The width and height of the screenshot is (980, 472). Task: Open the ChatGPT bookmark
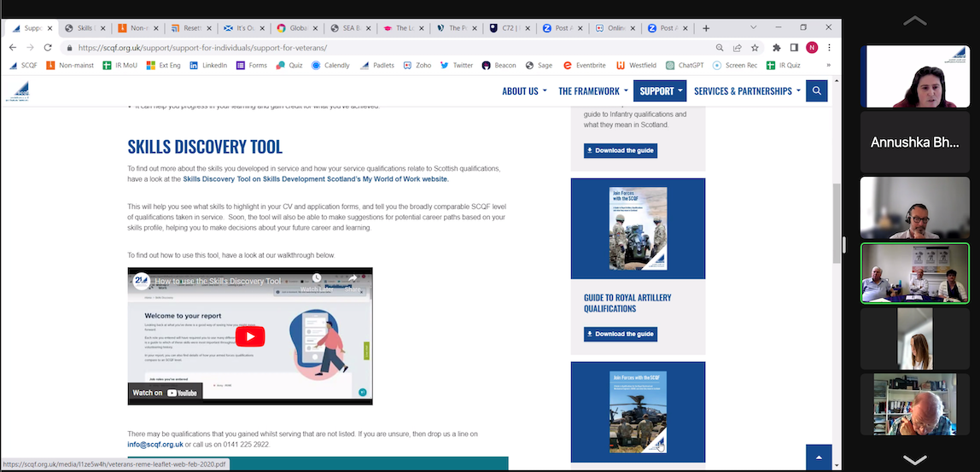pos(685,65)
